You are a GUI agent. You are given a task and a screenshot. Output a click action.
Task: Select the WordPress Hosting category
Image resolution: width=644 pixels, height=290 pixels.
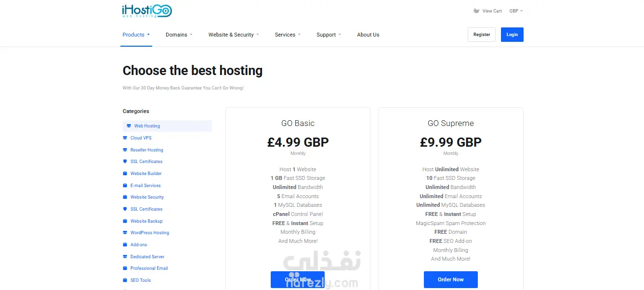point(149,233)
